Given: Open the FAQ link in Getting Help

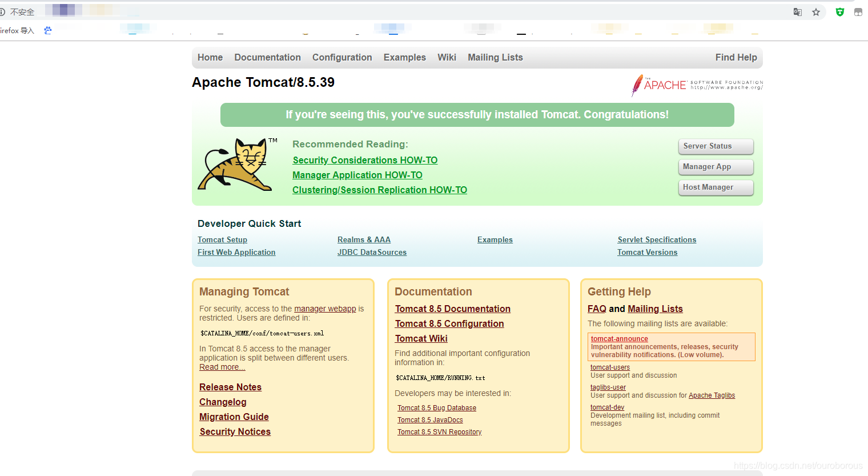Looking at the screenshot, I should pos(597,309).
